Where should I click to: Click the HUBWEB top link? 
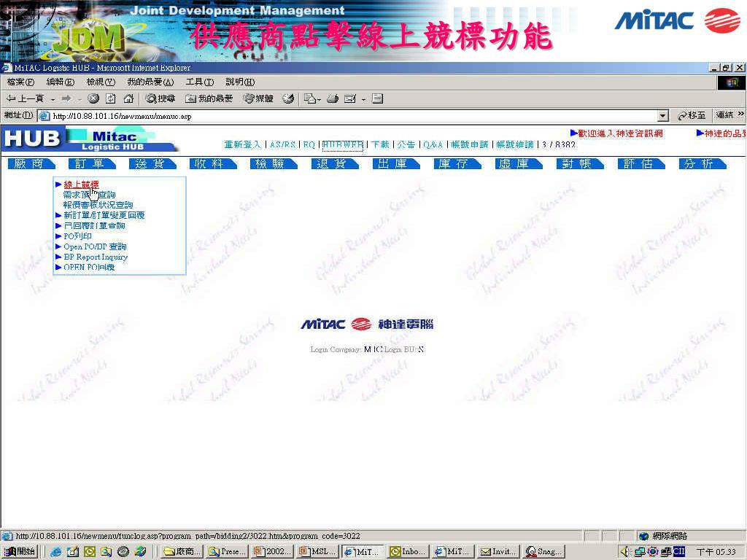[x=343, y=144]
